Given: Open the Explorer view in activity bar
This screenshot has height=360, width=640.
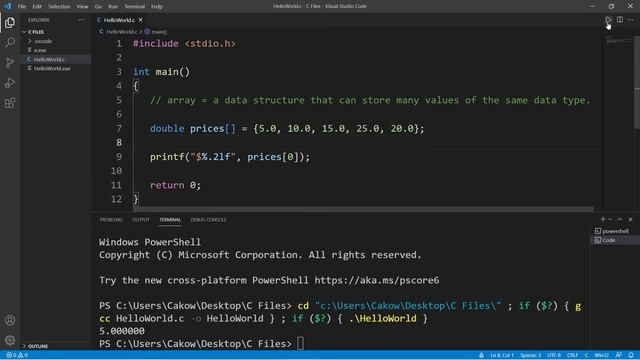Looking at the screenshot, I should click(10, 22).
